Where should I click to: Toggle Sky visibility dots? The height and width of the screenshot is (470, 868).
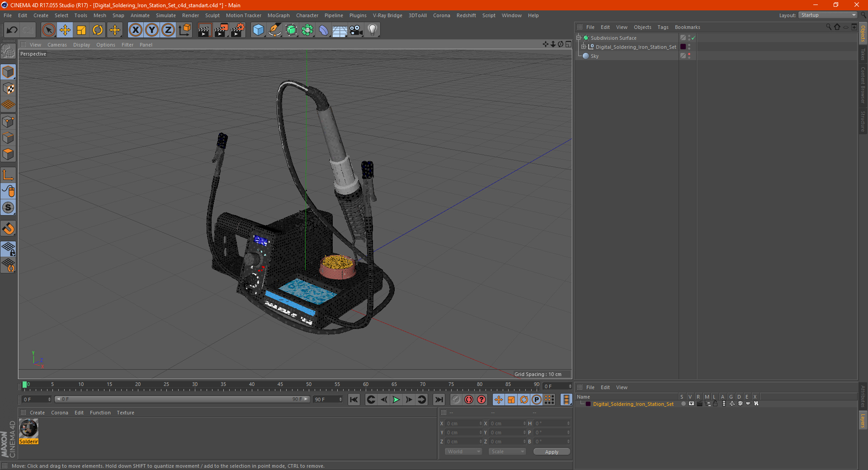pos(689,56)
